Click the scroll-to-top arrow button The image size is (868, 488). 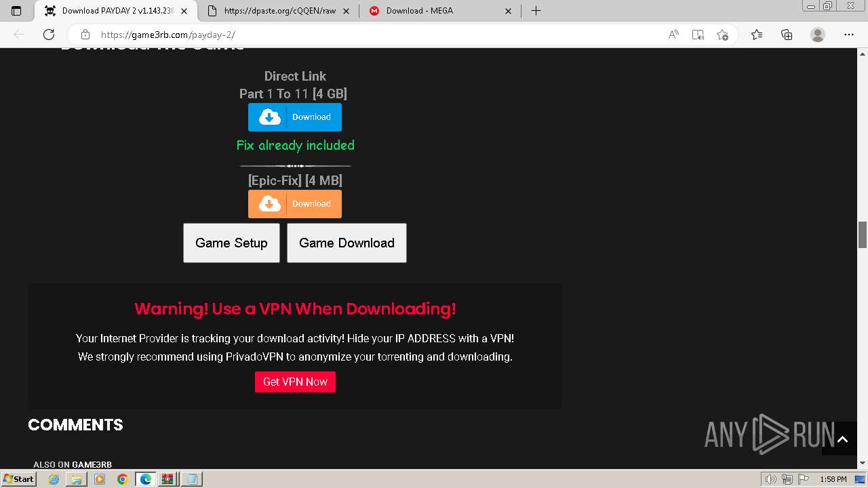(x=842, y=440)
